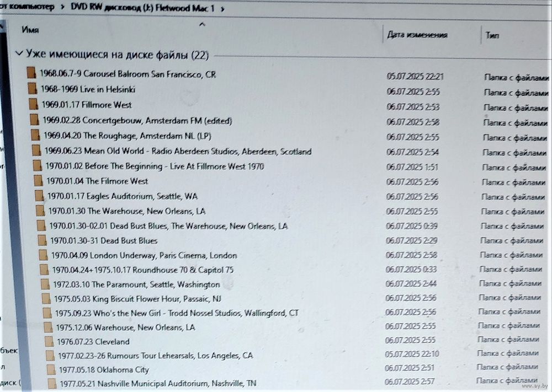The width and height of the screenshot is (552, 392).
Task: Click folder icon of 1975.12.06 Warehouse, New Orleans
Action: pos(48,327)
